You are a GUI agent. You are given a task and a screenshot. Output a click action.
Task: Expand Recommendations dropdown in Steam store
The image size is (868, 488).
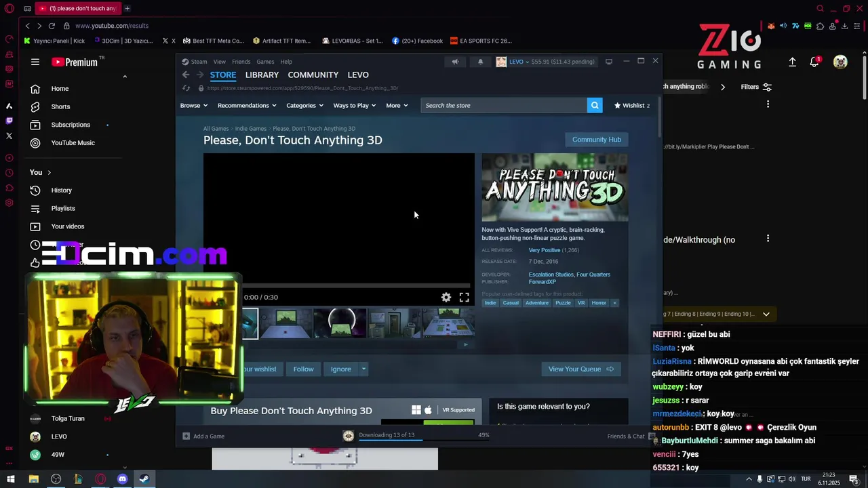247,105
